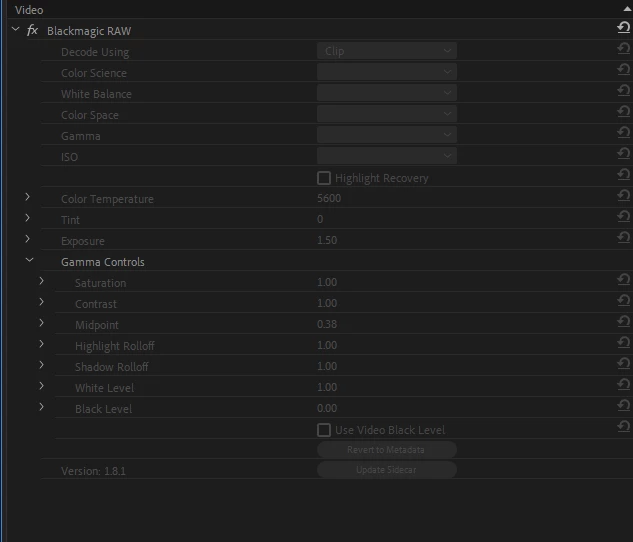This screenshot has width=633, height=542.
Task: Reset the Color Temperature value
Action: 623,195
